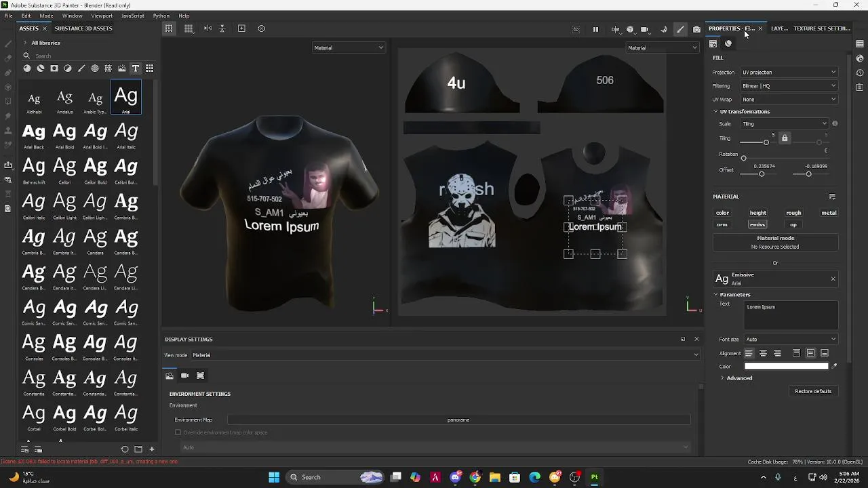Viewport: 868px width, 488px height.
Task: Toggle the nrm channel button
Action: [x=722, y=224]
